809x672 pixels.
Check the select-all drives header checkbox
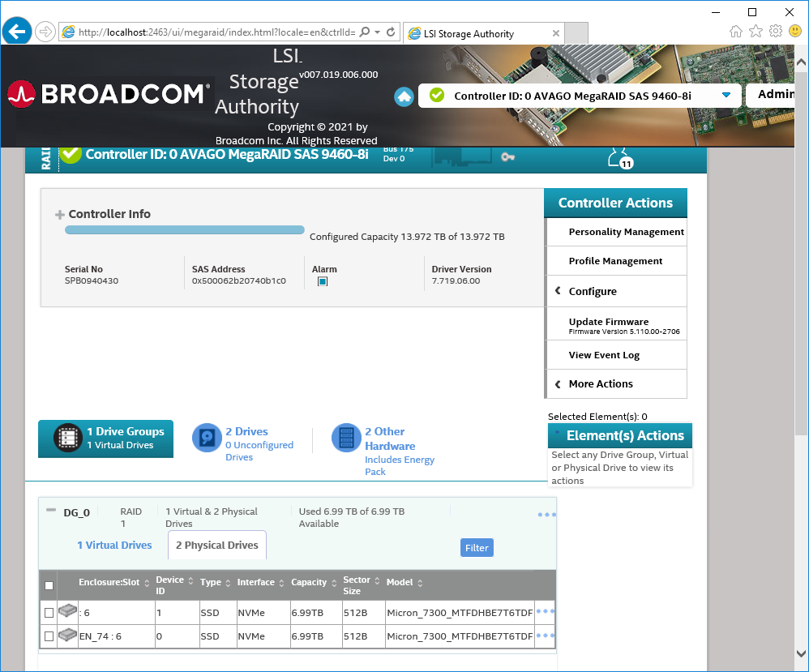click(x=49, y=585)
